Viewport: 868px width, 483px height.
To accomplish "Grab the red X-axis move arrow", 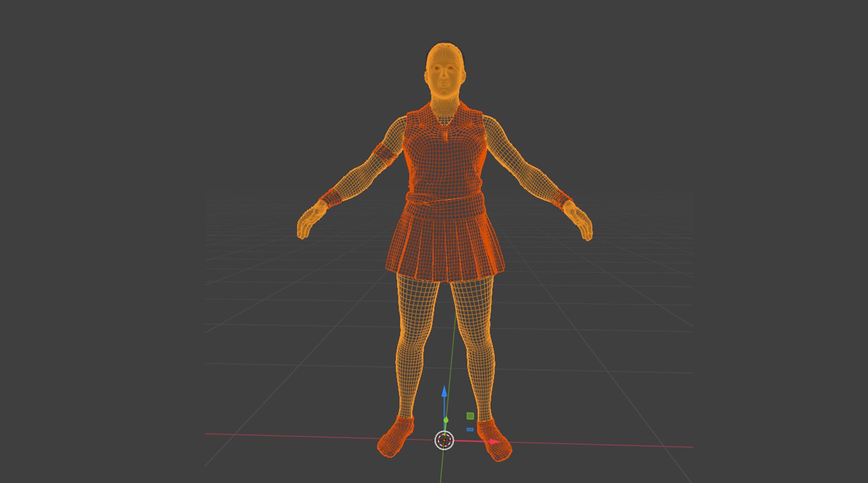I will click(495, 441).
